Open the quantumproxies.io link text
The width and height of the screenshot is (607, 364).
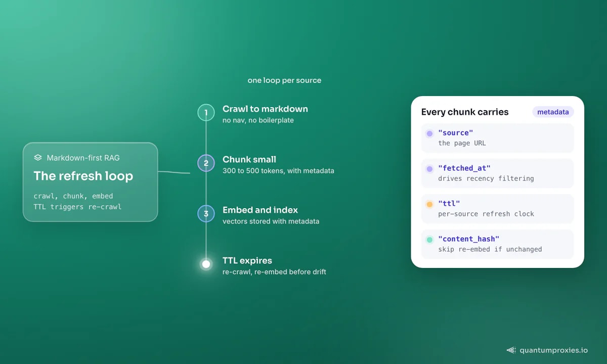tap(554, 350)
